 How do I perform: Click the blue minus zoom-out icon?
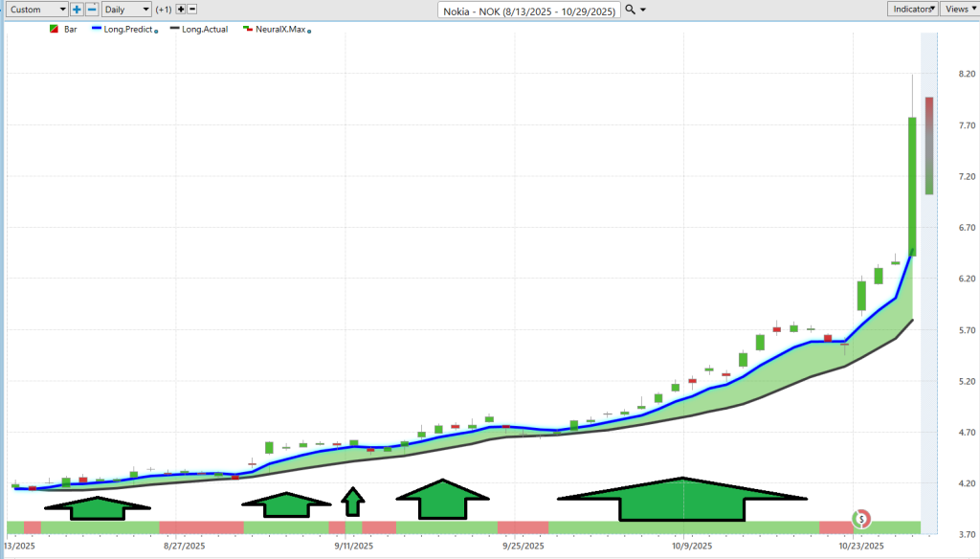(x=92, y=10)
